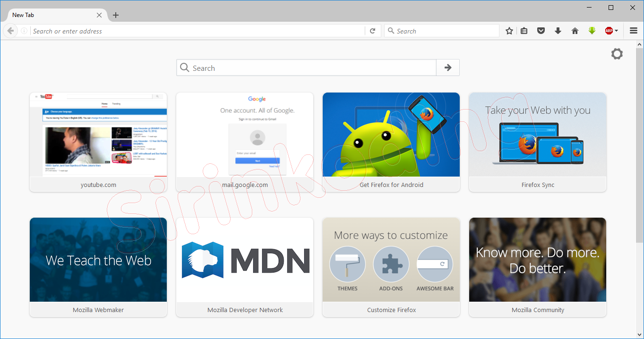Screen dimensions: 644x339
Task: Focus the Search or enter address bar
Action: [197, 31]
